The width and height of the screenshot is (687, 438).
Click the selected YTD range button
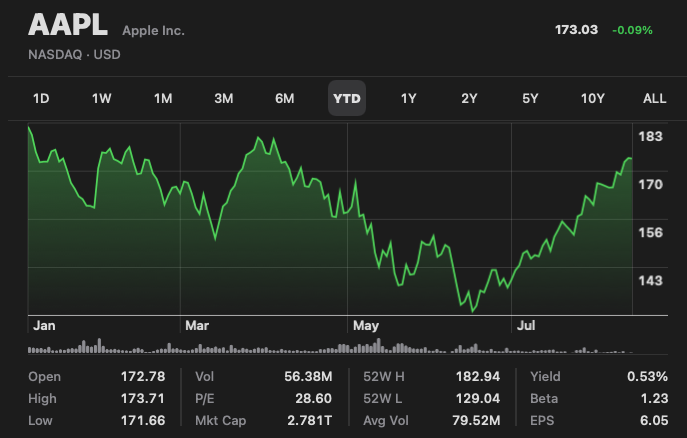[x=347, y=98]
